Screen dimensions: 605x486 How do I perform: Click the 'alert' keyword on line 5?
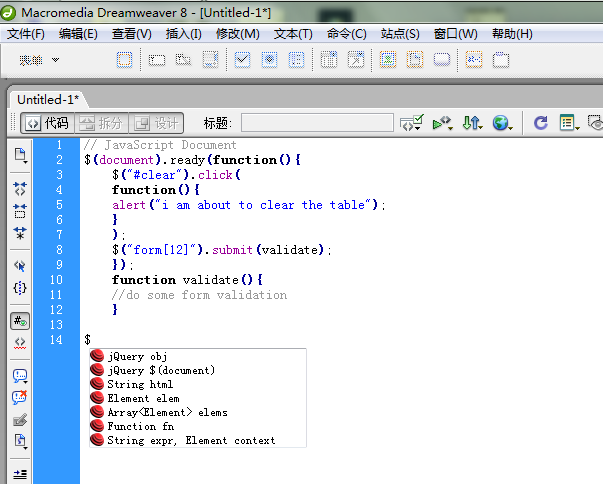pos(129,205)
